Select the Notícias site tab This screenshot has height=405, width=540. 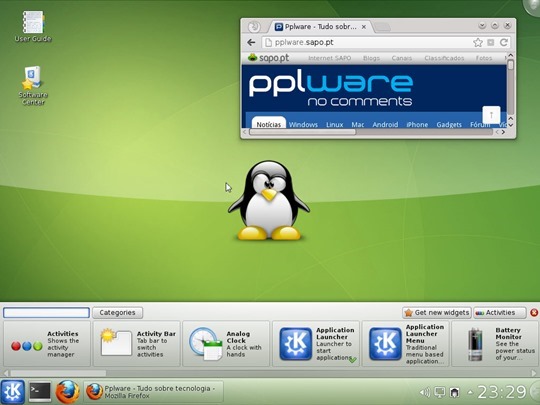click(x=269, y=124)
